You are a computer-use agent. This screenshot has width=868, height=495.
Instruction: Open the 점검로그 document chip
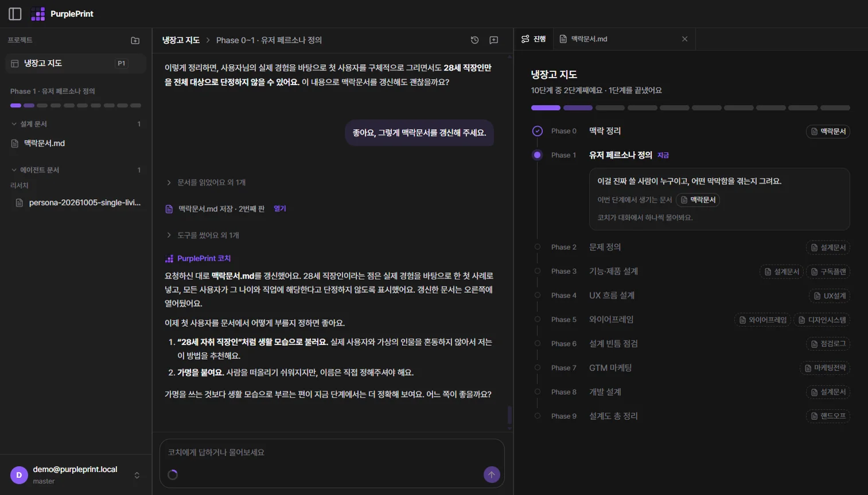tap(828, 344)
